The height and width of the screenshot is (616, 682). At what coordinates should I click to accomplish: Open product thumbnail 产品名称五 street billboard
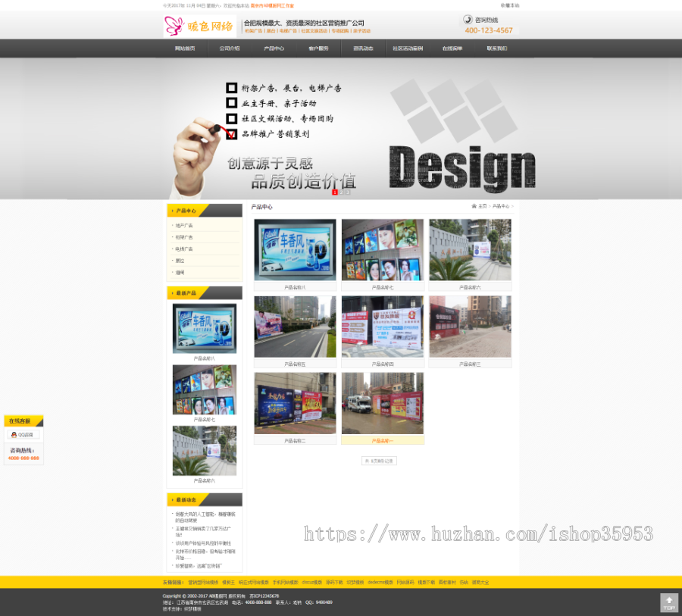(296, 327)
